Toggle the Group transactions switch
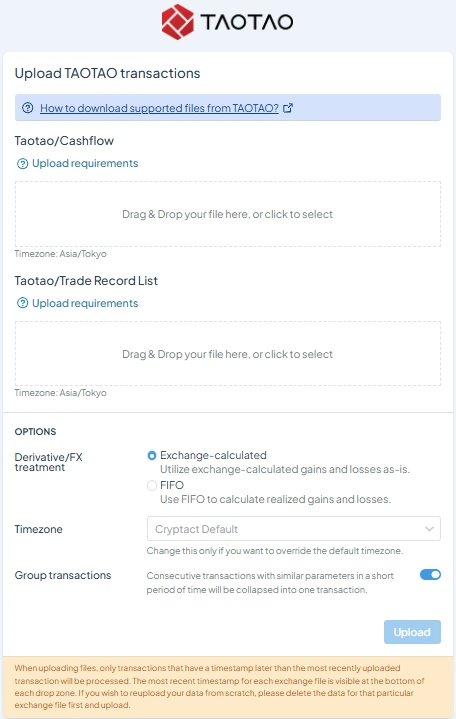Image resolution: width=456 pixels, height=719 pixels. 430,575
